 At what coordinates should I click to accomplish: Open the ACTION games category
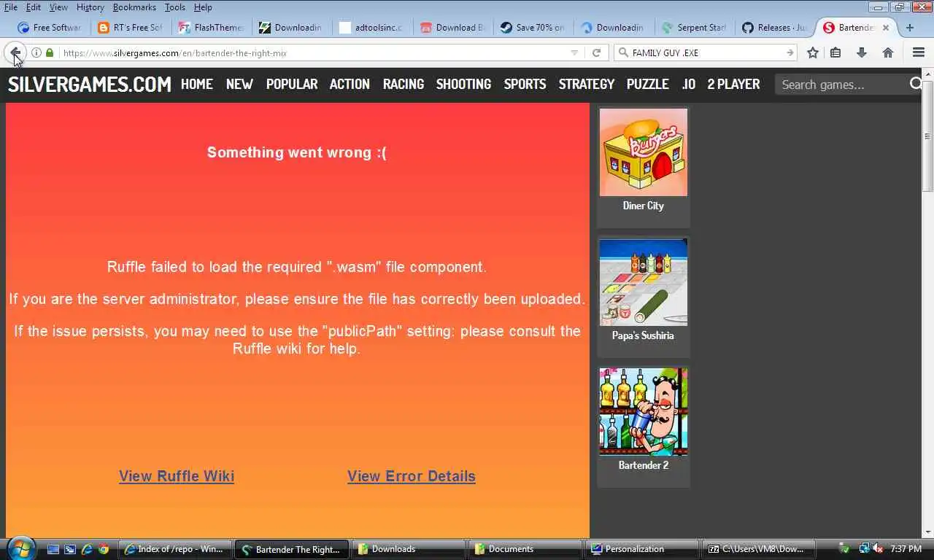pyautogui.click(x=350, y=85)
